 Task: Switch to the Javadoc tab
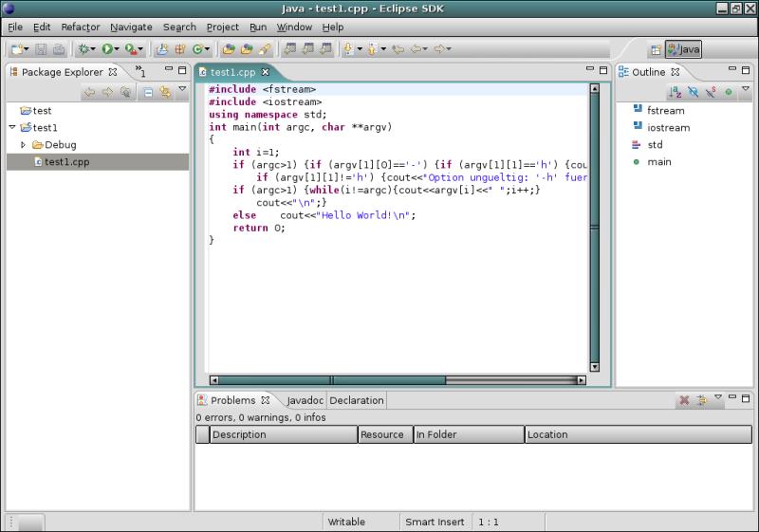[x=305, y=400]
